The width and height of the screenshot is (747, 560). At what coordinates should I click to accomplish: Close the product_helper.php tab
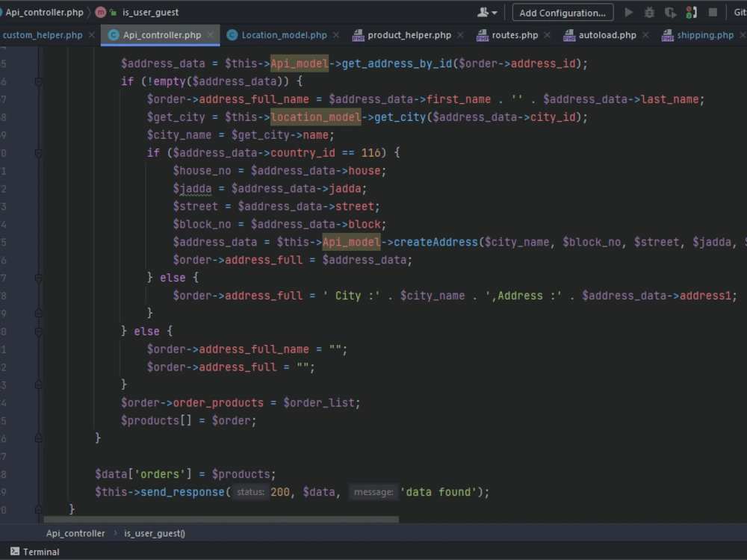click(460, 35)
